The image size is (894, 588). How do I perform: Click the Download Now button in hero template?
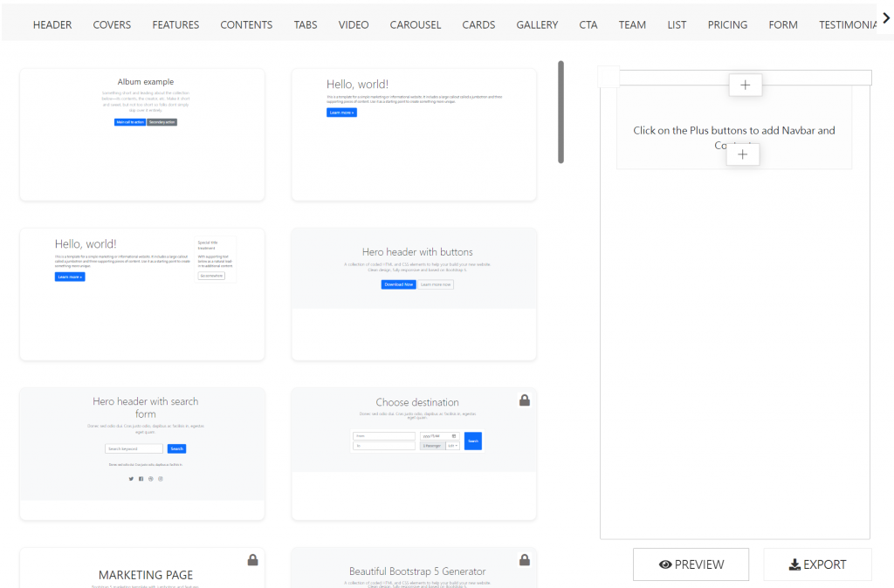[x=398, y=284]
